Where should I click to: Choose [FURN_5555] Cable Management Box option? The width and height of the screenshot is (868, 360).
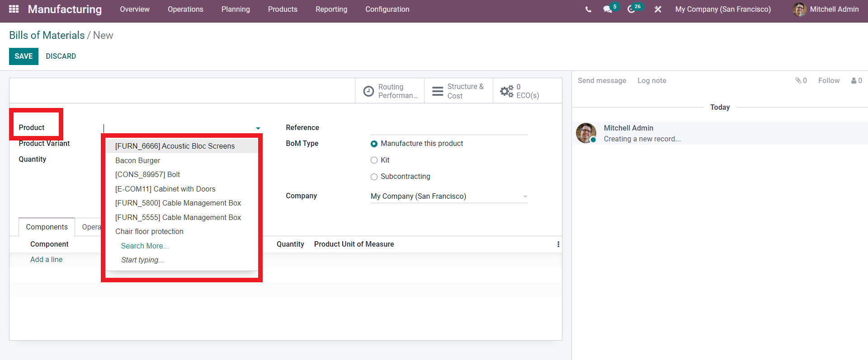tap(181, 217)
